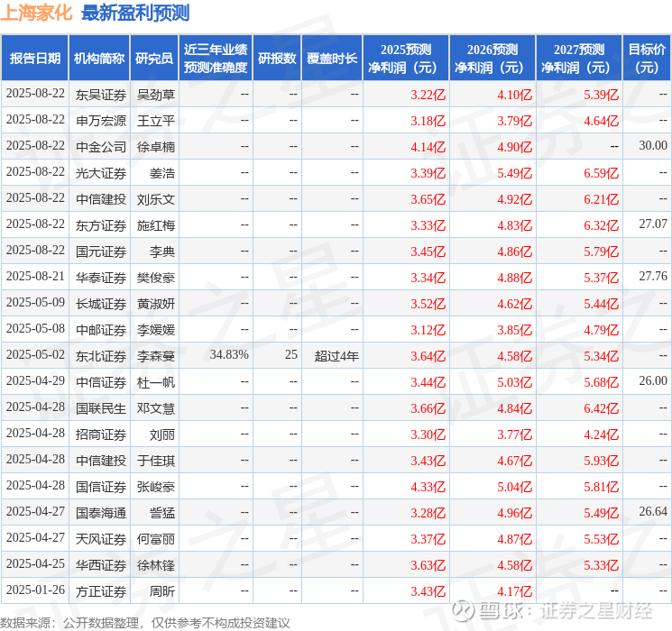
Task: Click analyst name 杜一帆
Action: (x=155, y=382)
